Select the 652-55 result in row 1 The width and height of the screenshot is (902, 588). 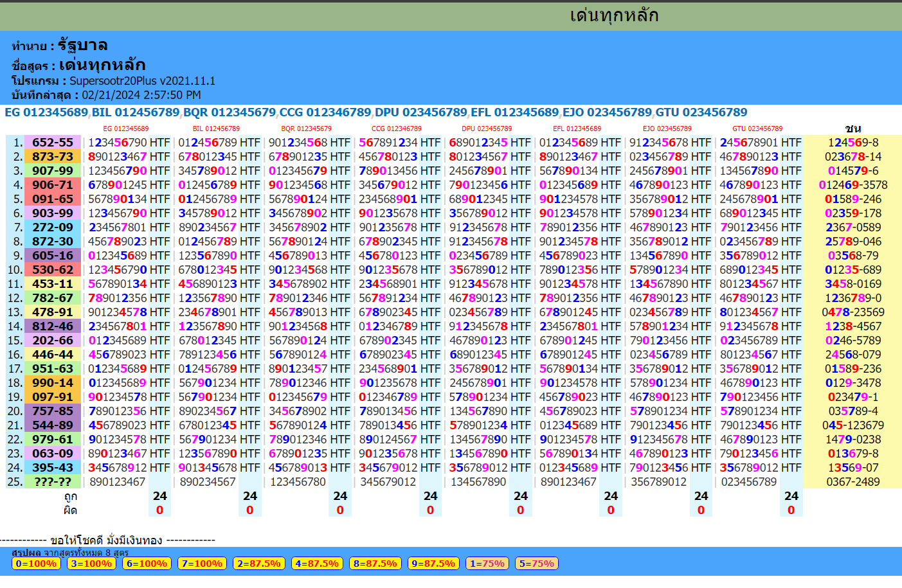pyautogui.click(x=53, y=143)
